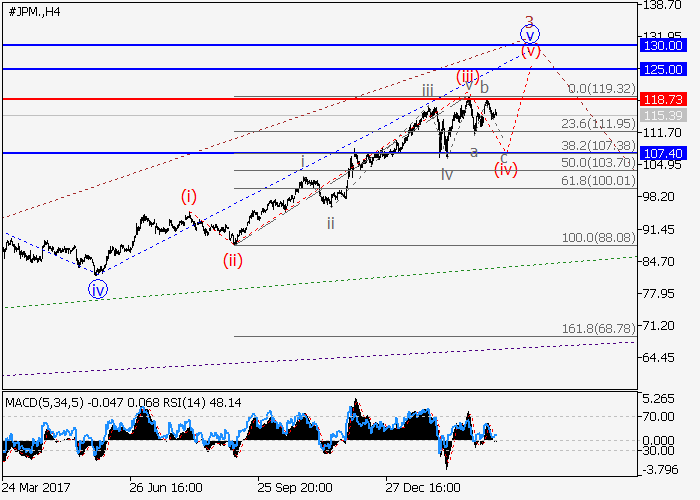Select the 27 Dec 16:00 date label
This screenshot has height=500, width=700.
pyautogui.click(x=423, y=487)
